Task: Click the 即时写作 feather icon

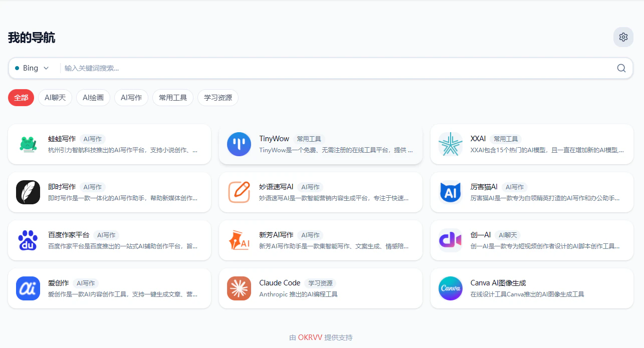Action: pyautogui.click(x=28, y=192)
